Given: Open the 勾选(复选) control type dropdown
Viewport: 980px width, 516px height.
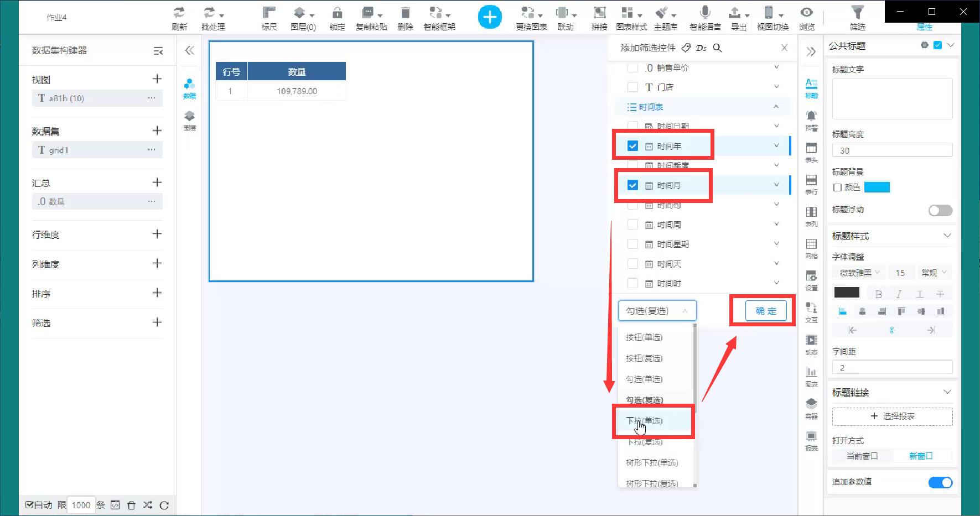Looking at the screenshot, I should pos(657,311).
